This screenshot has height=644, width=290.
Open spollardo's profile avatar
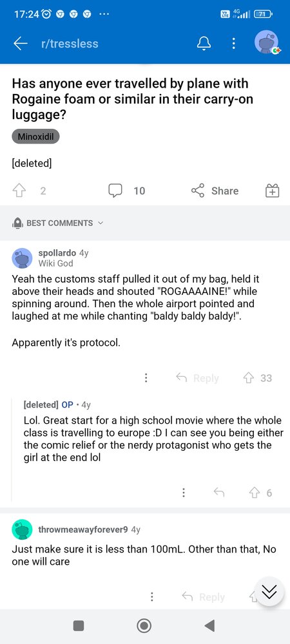click(x=22, y=258)
